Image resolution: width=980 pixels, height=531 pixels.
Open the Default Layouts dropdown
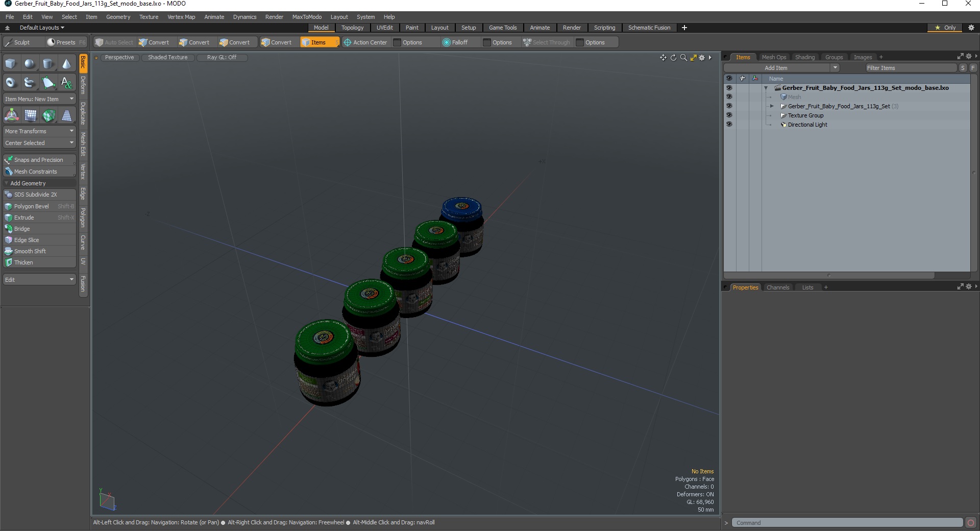click(42, 28)
